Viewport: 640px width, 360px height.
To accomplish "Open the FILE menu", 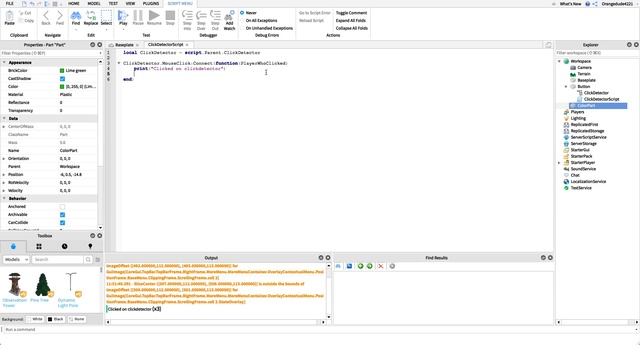I will click(x=9, y=3).
